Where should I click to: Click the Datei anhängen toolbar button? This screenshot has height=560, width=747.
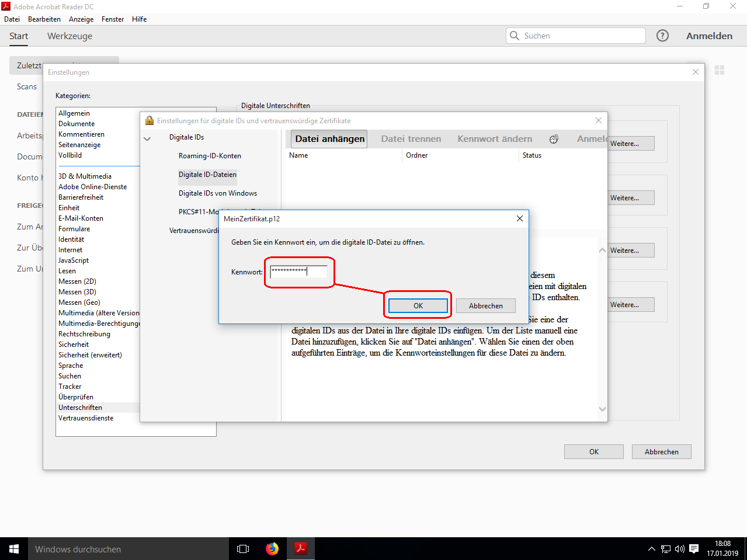(x=329, y=139)
